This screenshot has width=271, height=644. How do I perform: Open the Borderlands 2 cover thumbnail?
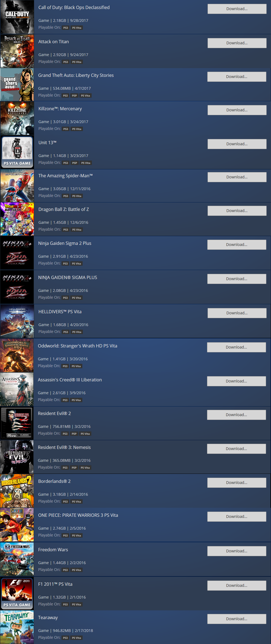click(x=17, y=491)
